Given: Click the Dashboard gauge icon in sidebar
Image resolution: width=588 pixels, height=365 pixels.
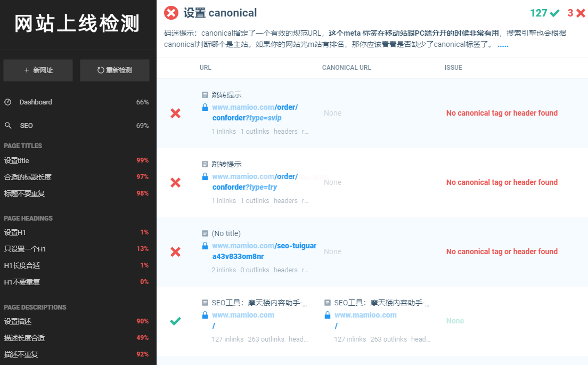Looking at the screenshot, I should [8, 102].
